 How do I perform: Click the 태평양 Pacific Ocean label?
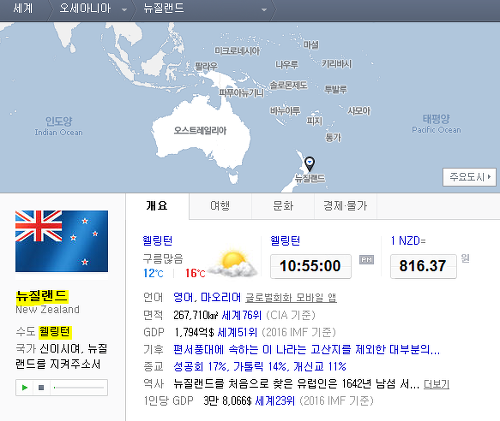436,124
